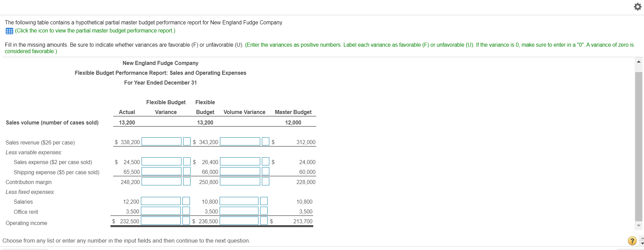The height and width of the screenshot is (250, 644).
Task: Click Office rent flexible budget variance field
Action: coord(161,211)
